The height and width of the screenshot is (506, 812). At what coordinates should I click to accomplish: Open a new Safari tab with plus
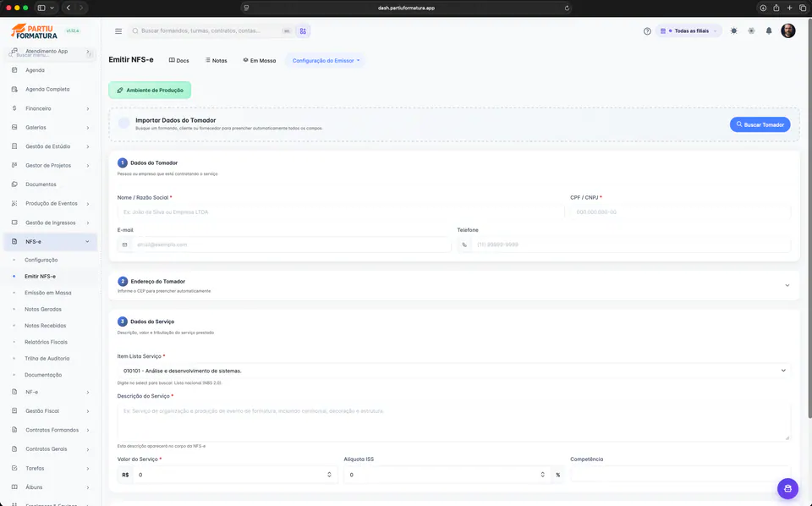coord(790,8)
